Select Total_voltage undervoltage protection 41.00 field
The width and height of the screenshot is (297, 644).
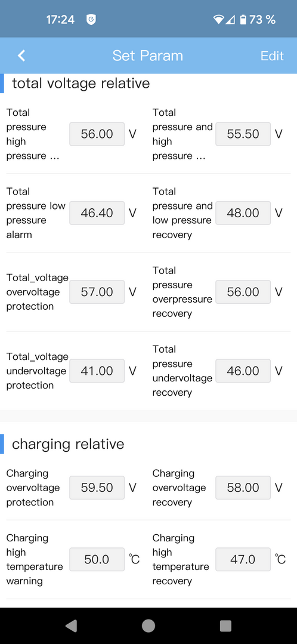[97, 371]
